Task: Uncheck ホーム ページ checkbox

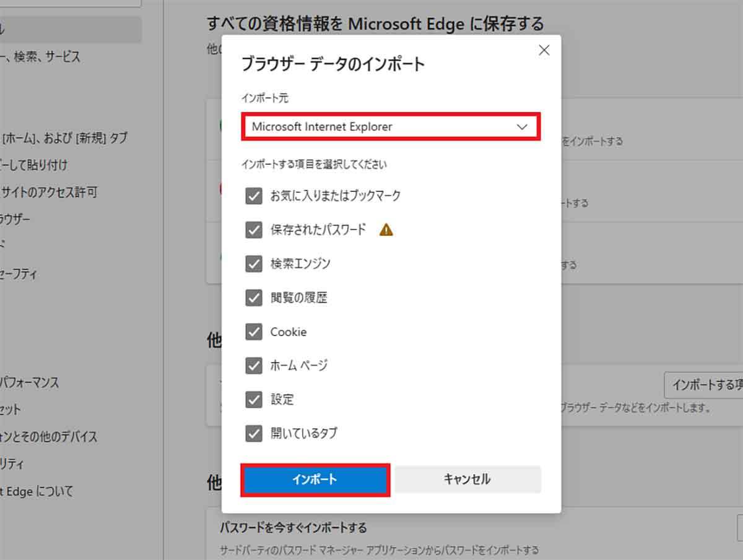Action: coord(254,366)
